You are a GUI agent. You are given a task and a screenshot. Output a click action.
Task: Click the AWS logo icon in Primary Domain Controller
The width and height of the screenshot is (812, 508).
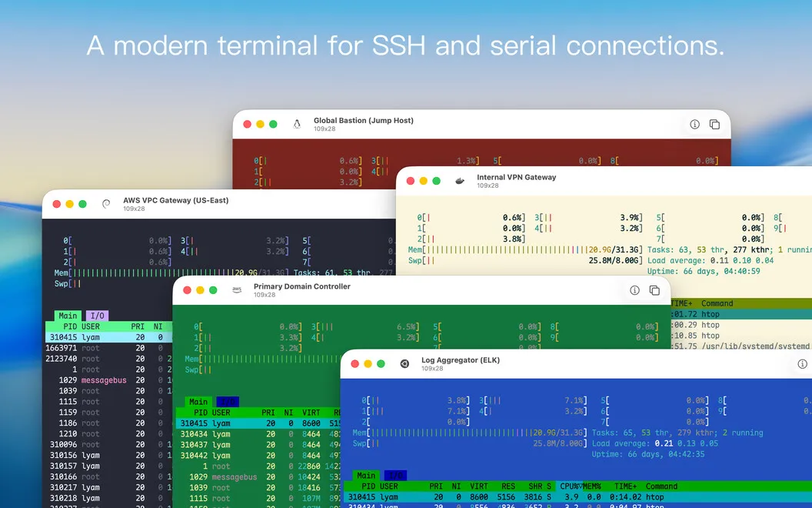point(237,290)
